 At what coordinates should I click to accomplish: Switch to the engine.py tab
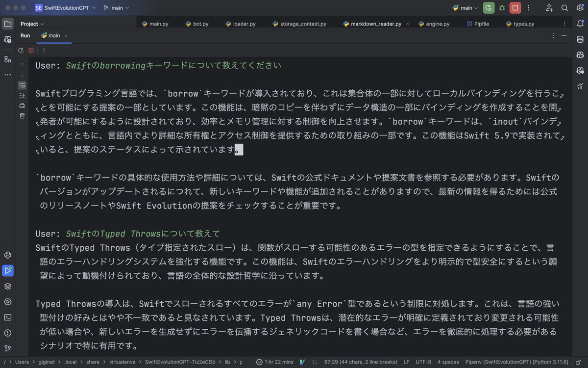click(x=438, y=23)
